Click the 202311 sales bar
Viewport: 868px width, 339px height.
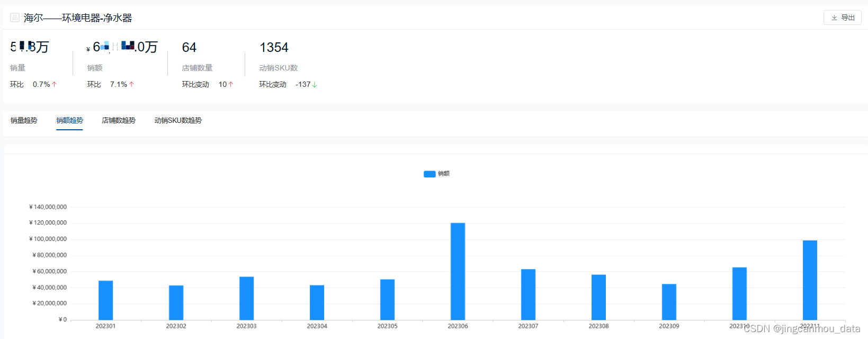[810, 280]
